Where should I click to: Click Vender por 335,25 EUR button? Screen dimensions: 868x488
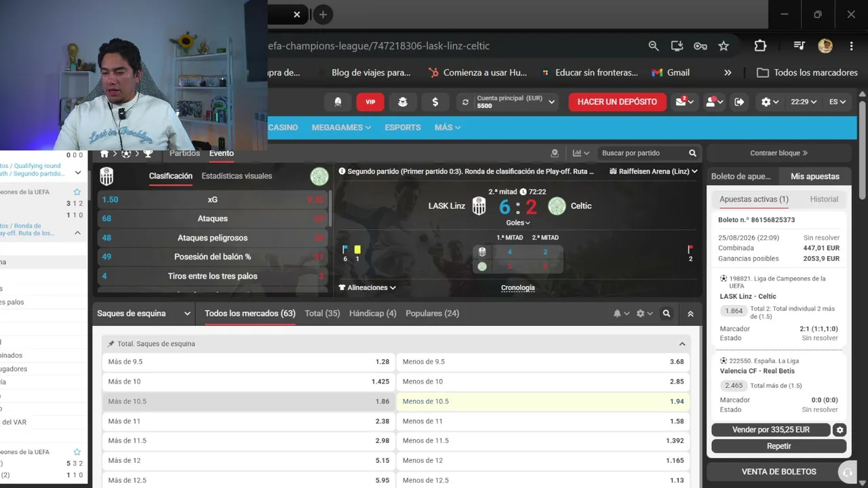(x=771, y=430)
